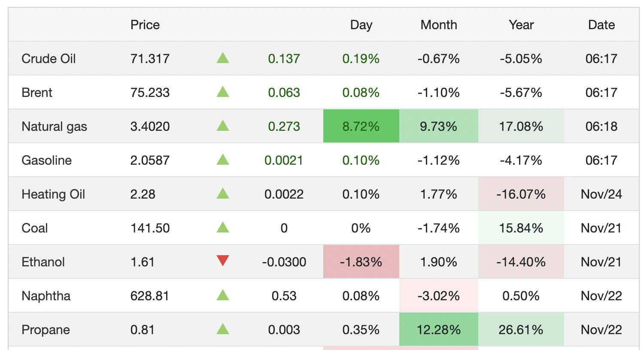Click Crude Oil change value 0.137
644x350 pixels.
(x=284, y=59)
